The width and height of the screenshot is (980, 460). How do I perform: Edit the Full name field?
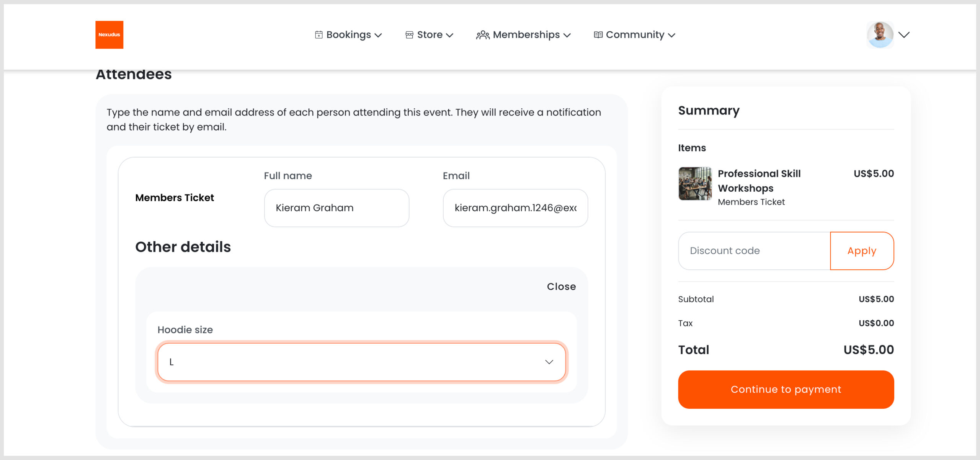(x=336, y=208)
